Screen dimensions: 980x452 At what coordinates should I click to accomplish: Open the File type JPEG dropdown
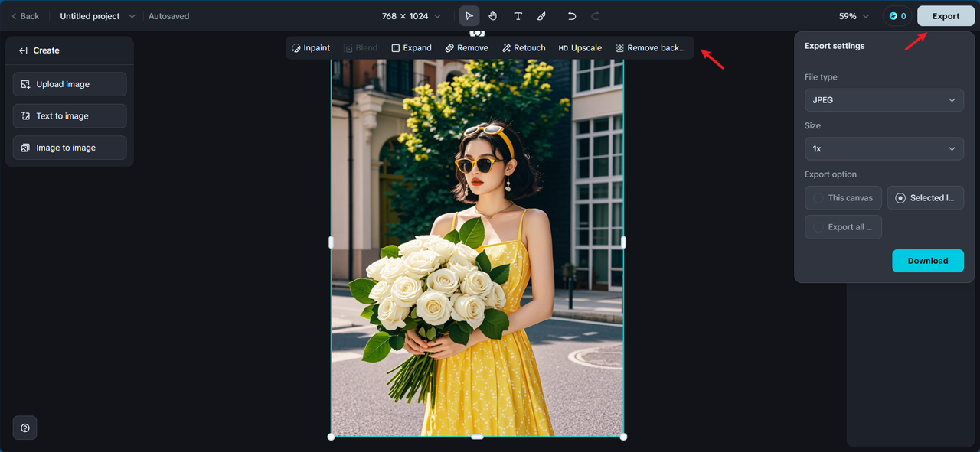[884, 100]
